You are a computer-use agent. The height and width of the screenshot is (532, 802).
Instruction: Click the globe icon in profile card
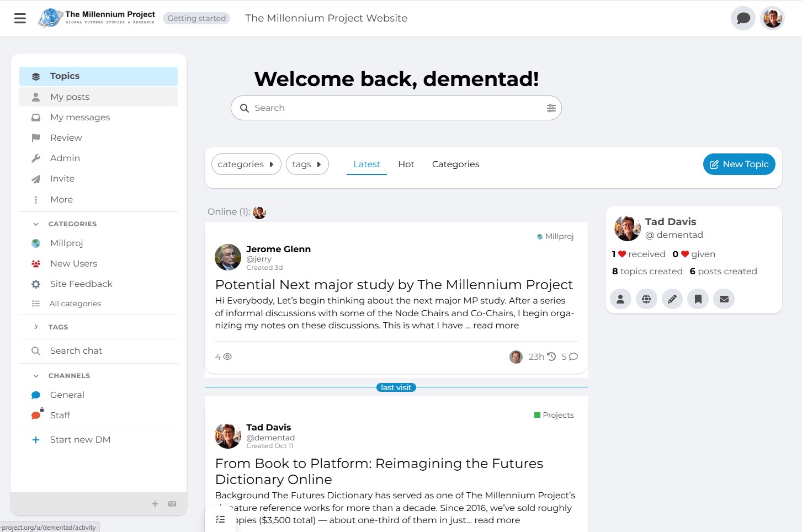646,299
